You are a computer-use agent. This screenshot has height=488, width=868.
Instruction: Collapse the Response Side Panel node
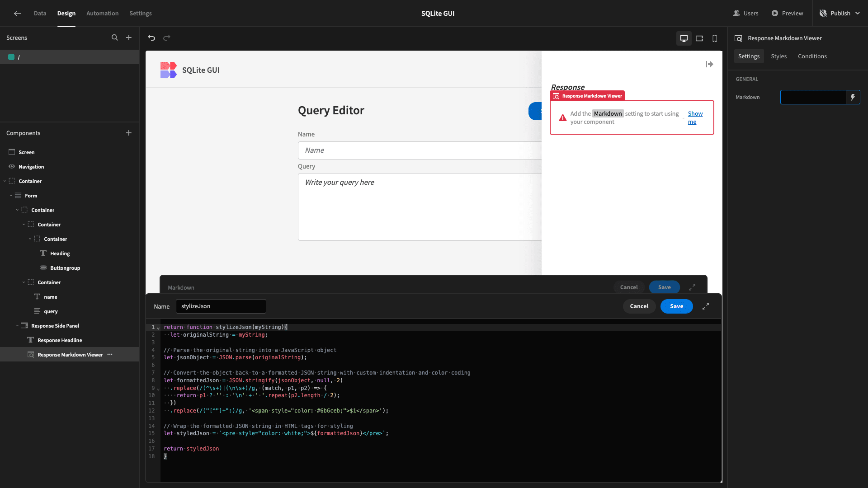click(17, 326)
